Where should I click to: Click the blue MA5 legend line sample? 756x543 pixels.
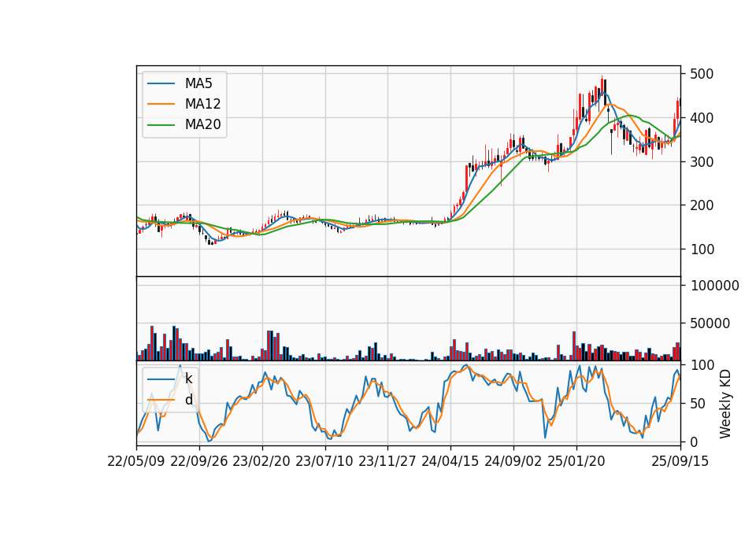(161, 83)
